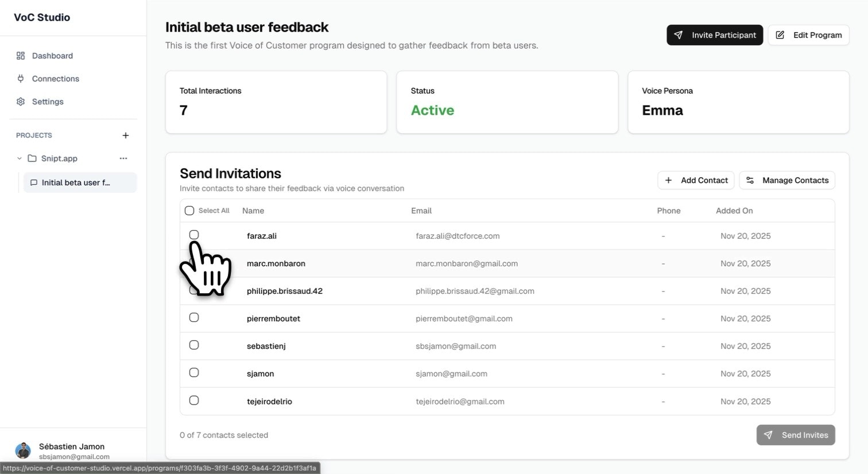The width and height of the screenshot is (868, 474).
Task: Click the chat bubble icon for Initial beta program
Action: [x=34, y=182]
